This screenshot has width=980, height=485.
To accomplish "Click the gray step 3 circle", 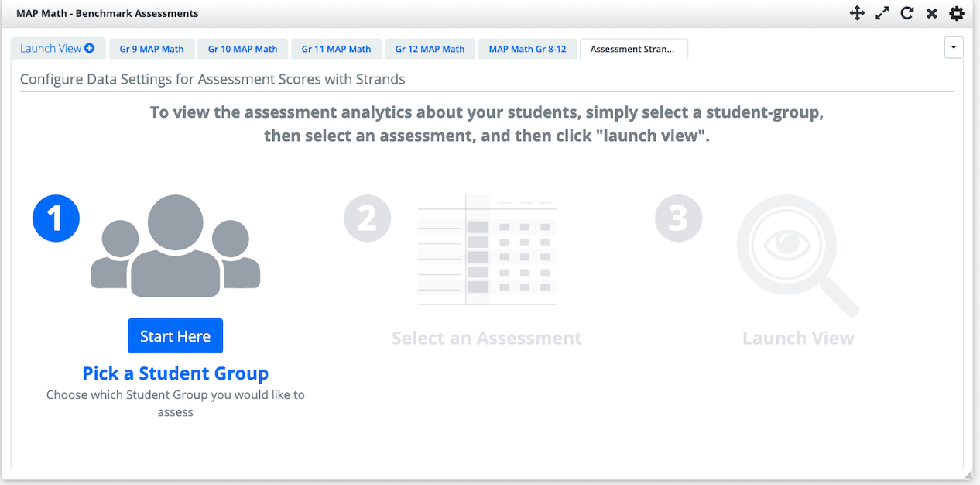I will pyautogui.click(x=678, y=218).
